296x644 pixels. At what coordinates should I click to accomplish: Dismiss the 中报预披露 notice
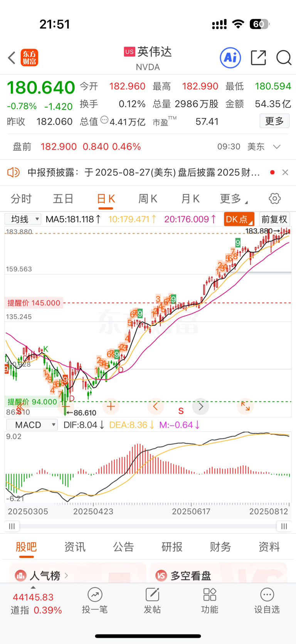pos(285,172)
